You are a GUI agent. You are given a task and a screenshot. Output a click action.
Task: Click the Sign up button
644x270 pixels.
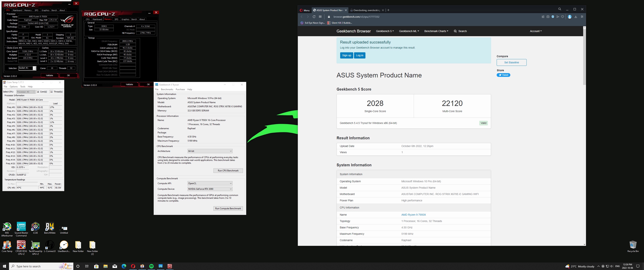coord(347,55)
